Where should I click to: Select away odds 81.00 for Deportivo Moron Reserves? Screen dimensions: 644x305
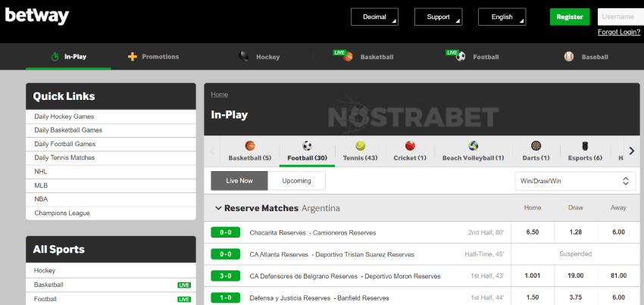tap(618, 275)
